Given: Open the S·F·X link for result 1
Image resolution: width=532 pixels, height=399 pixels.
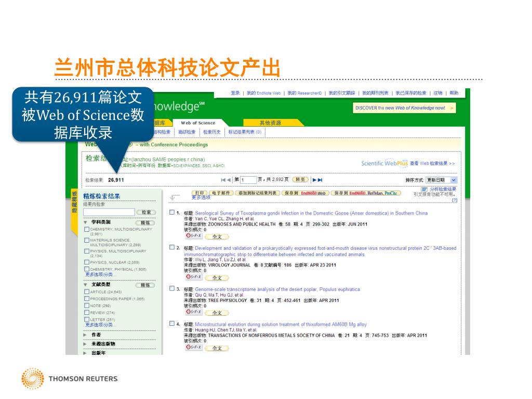Looking at the screenshot, I should 194,236.
